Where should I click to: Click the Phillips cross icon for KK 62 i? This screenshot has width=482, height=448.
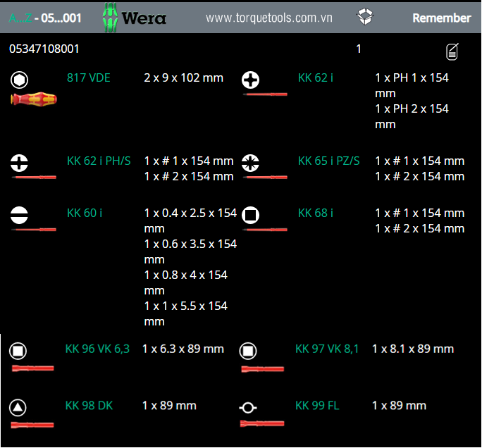pyautogui.click(x=251, y=79)
